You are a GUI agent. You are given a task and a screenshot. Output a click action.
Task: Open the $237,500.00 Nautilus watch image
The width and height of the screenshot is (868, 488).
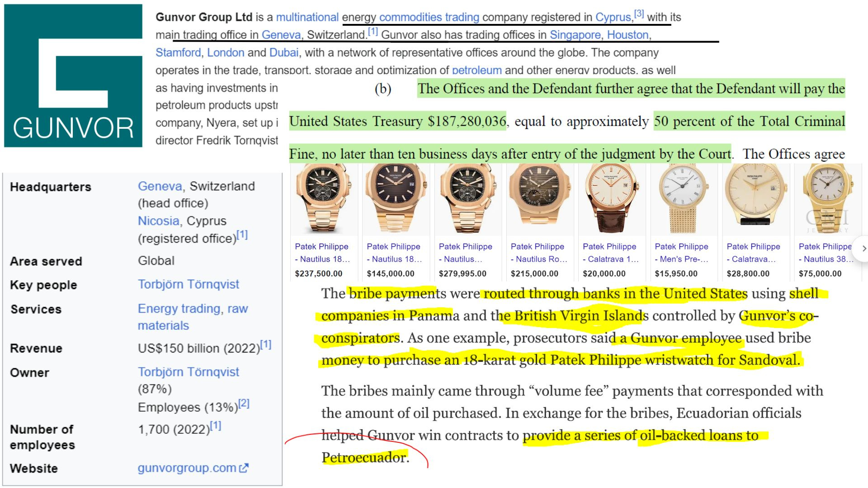point(323,199)
